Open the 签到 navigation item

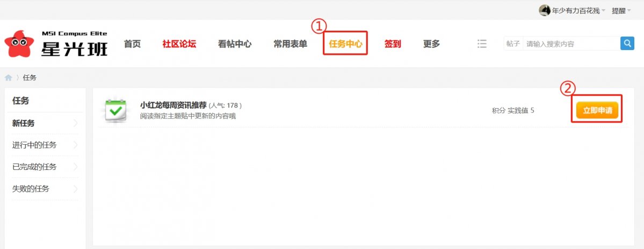[x=393, y=44]
